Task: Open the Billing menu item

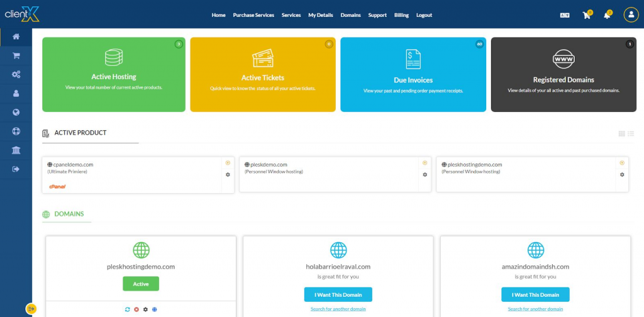Action: 401,15
